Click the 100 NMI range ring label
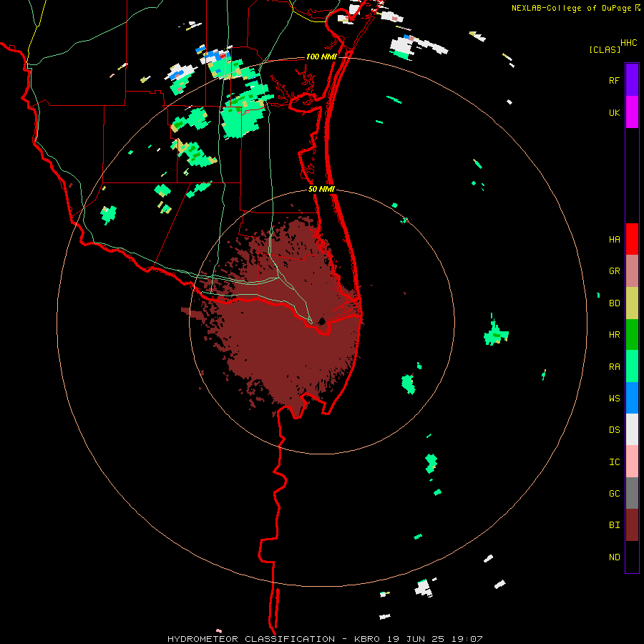This screenshot has height=644, width=644. 321,57
